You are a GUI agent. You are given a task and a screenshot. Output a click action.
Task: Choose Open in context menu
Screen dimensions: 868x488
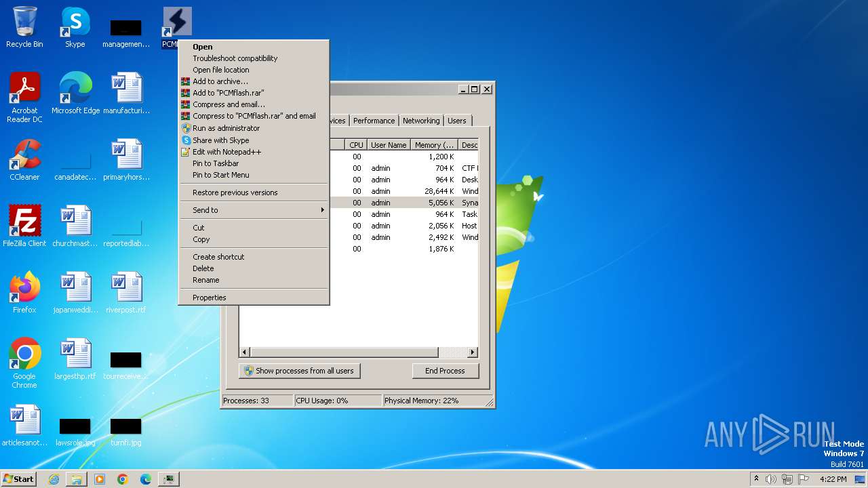coord(254,47)
